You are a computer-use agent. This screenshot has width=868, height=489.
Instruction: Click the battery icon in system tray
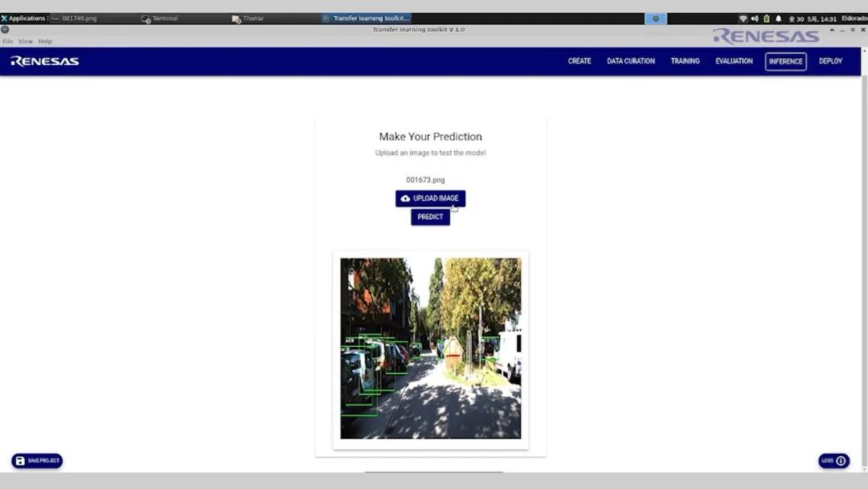[x=767, y=18]
